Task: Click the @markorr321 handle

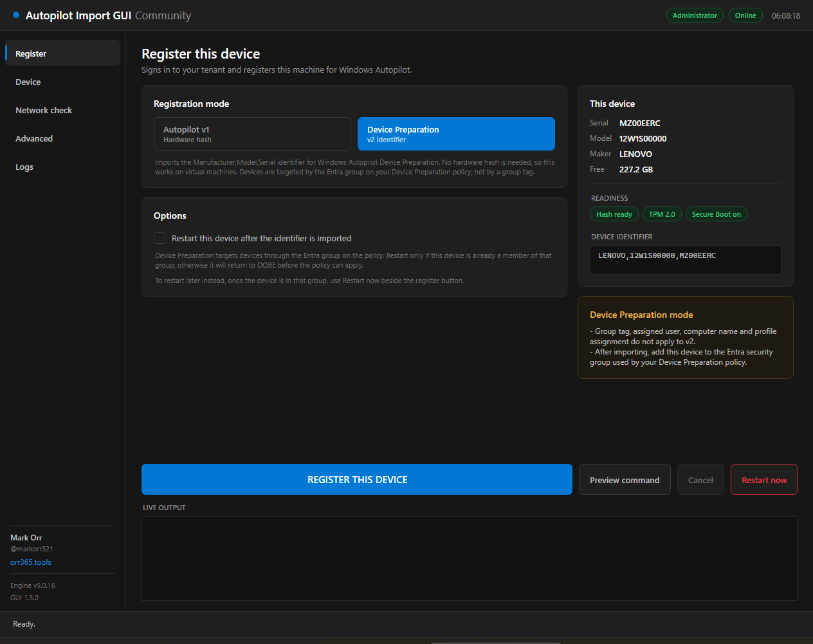Action: [x=32, y=549]
